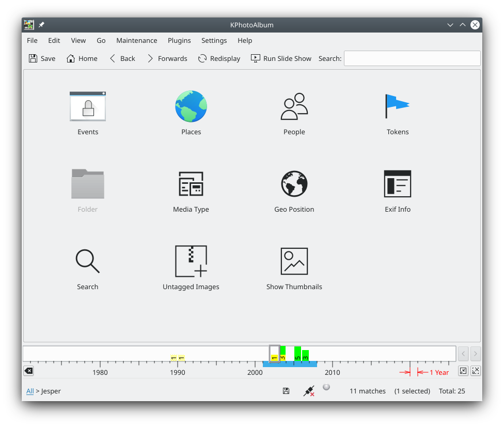The height and width of the screenshot is (427, 504).
Task: Click the "Jesper" breadcrumb text
Action: pos(51,391)
